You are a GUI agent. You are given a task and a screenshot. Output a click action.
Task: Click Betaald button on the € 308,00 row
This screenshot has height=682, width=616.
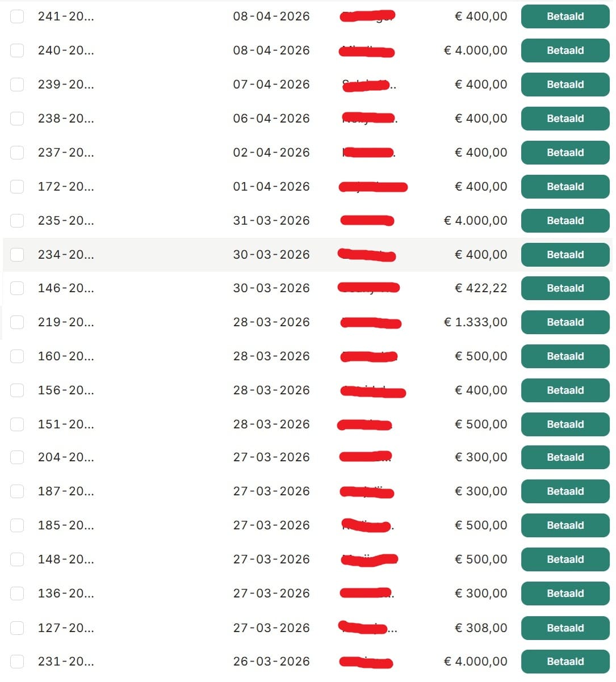pyautogui.click(x=565, y=628)
